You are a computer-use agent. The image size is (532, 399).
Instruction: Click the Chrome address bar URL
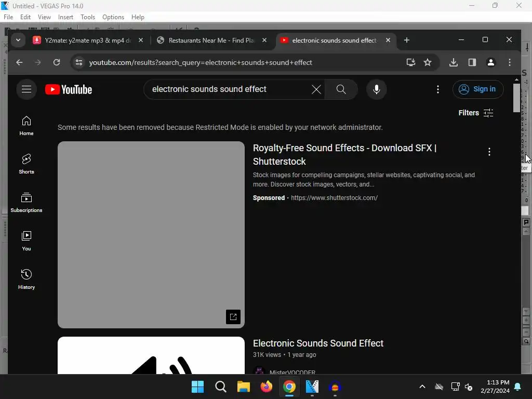pos(201,62)
